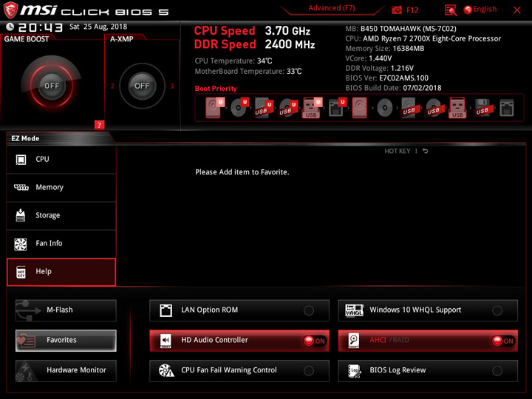Screen dimensions: 532x399
Task: Click the 'Please Add item to Favorite.' message
Action: [242, 172]
